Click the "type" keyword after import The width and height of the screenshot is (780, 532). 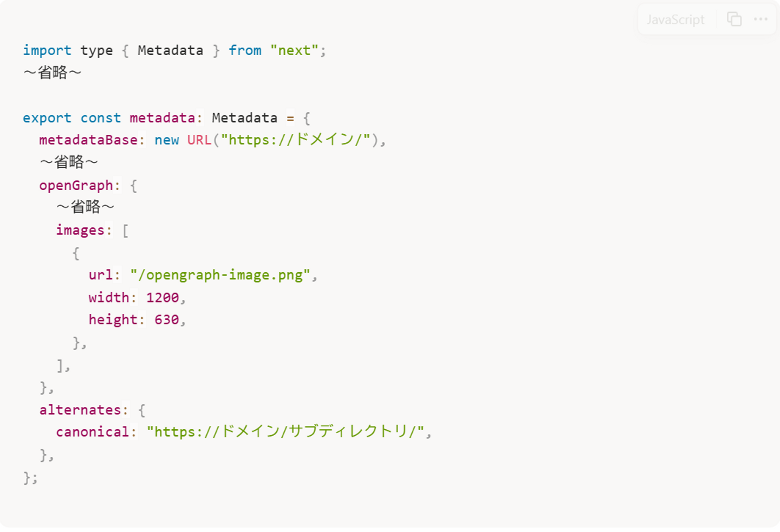[96, 50]
